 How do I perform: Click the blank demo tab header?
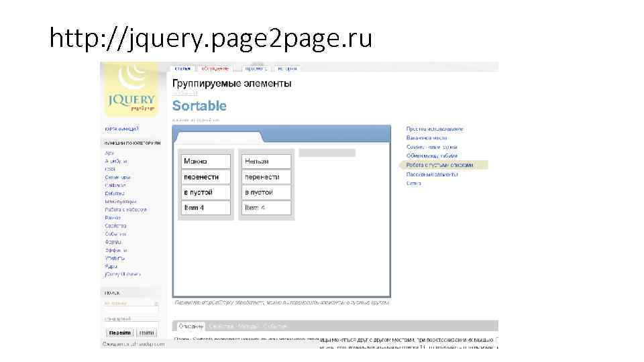tap(218, 137)
